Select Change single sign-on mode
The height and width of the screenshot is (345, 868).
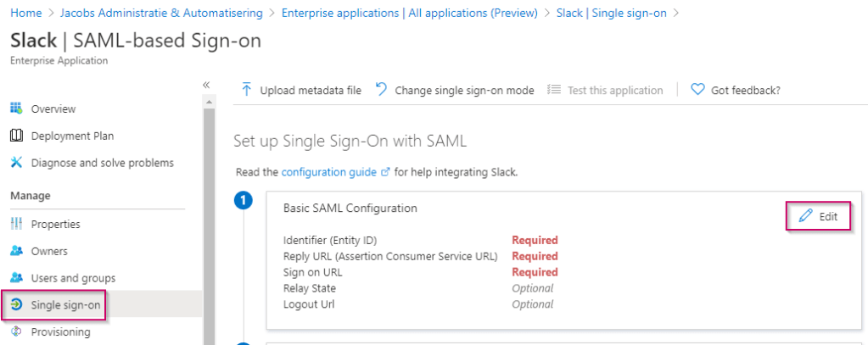(x=455, y=90)
